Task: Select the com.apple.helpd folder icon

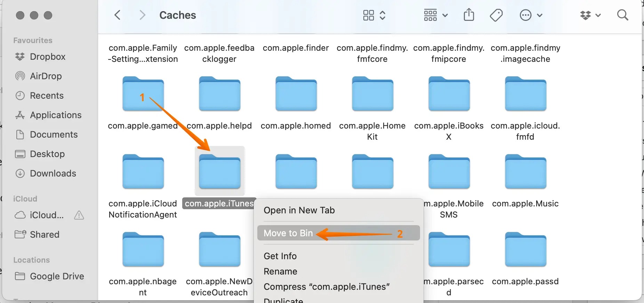Action: pyautogui.click(x=219, y=94)
